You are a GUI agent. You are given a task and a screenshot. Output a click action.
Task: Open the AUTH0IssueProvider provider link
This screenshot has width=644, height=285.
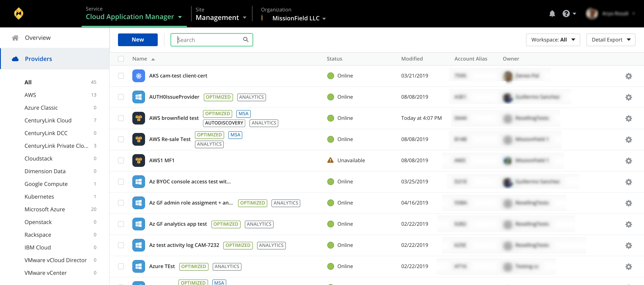click(x=174, y=97)
